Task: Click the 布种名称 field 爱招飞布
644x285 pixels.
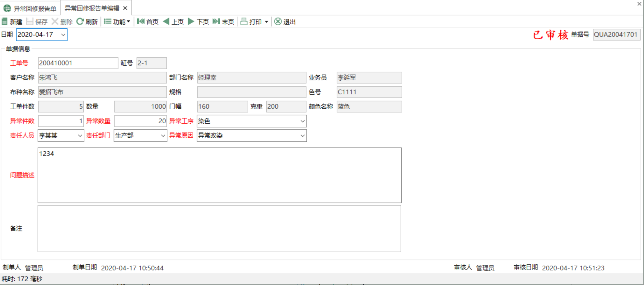Action: pyautogui.click(x=102, y=92)
